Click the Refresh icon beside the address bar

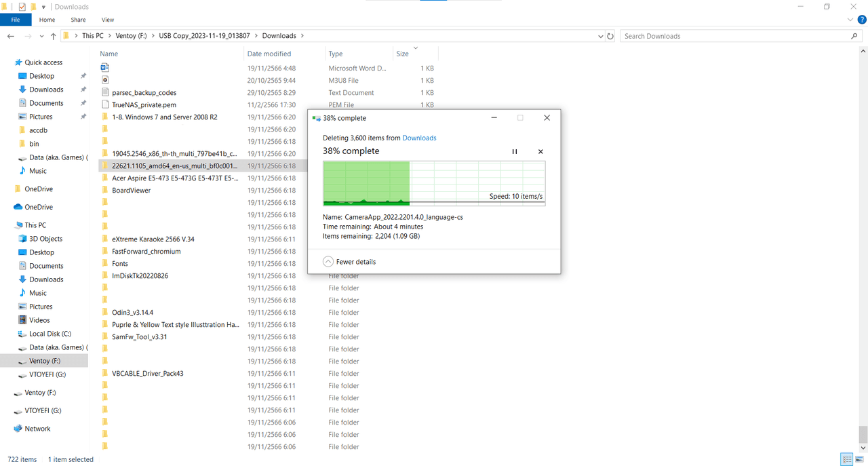click(610, 36)
